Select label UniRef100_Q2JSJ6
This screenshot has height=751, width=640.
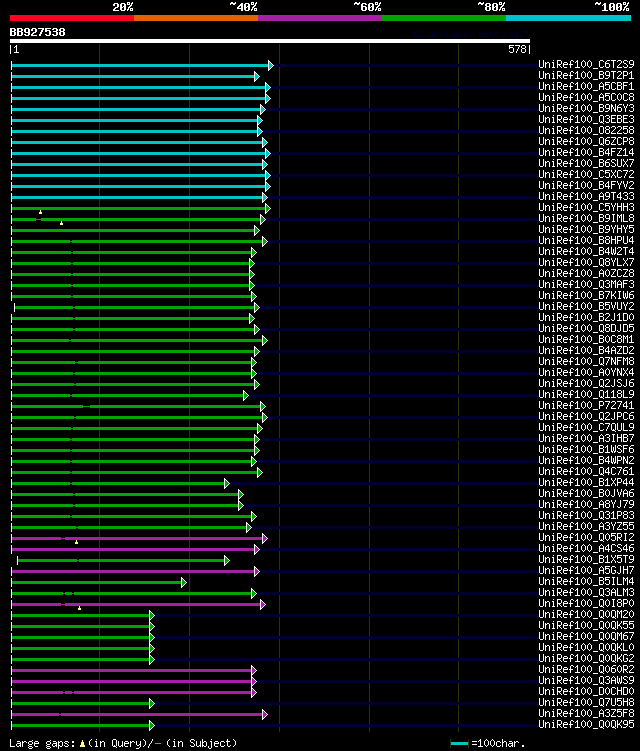click(586, 384)
